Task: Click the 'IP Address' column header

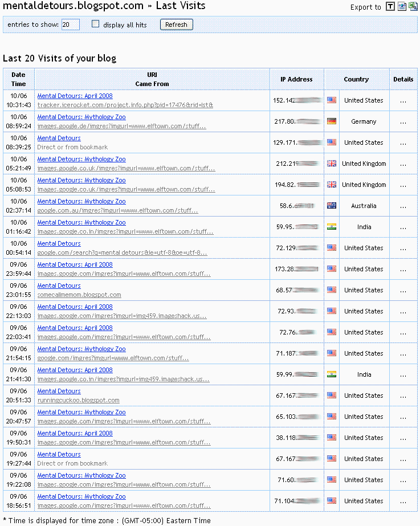Action: tap(296, 79)
